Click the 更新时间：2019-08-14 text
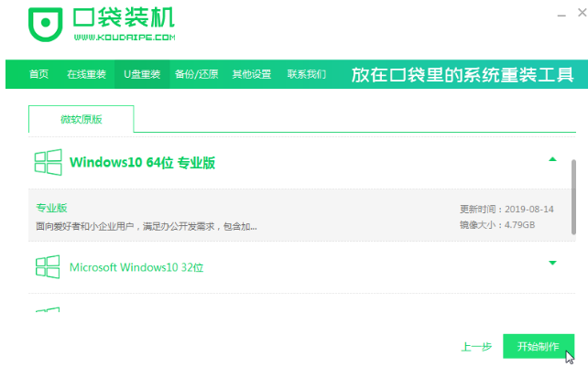Screen dimensions: 588x378 (506, 209)
